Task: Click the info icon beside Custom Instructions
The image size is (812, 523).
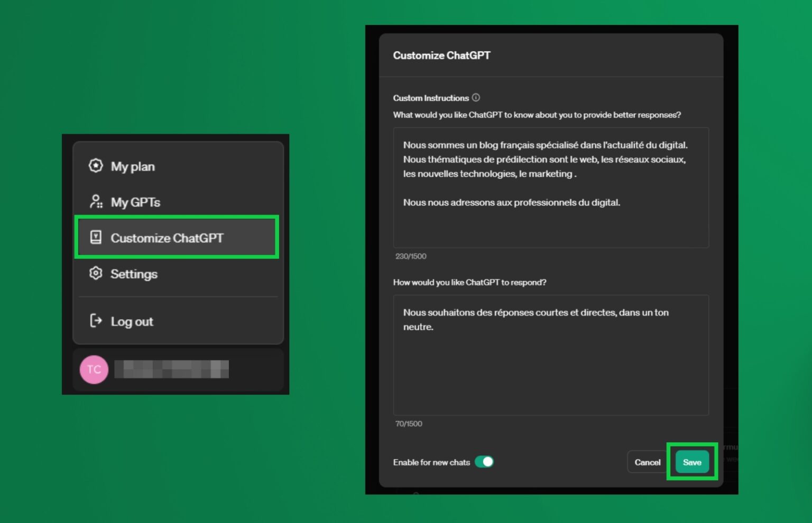Action: [476, 98]
